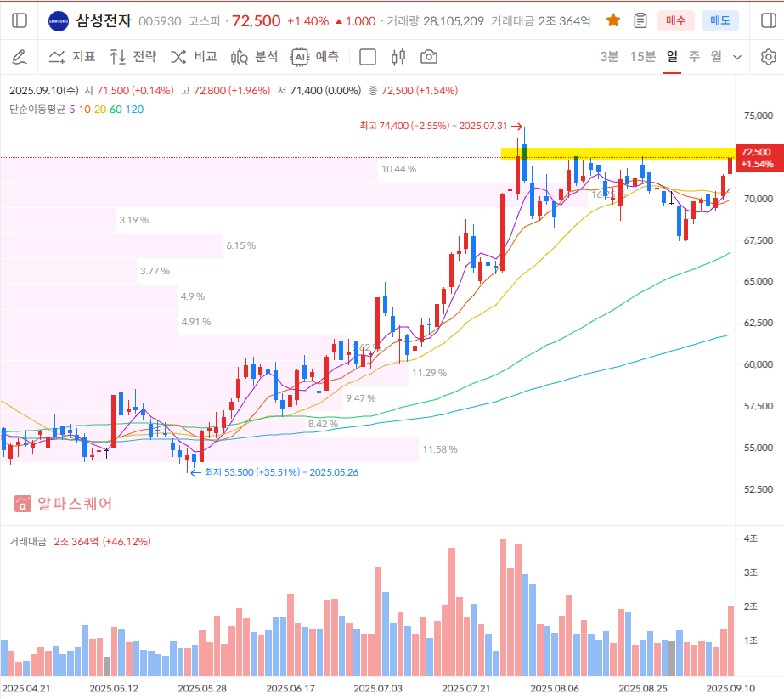784x699 pixels.
Task: Click the 거래대금 volume panel label
Action: [x=27, y=542]
